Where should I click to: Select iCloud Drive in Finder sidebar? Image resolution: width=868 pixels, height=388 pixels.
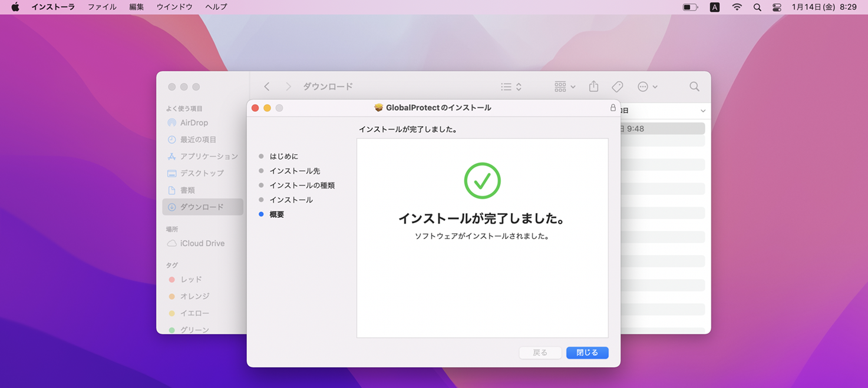[x=203, y=243]
